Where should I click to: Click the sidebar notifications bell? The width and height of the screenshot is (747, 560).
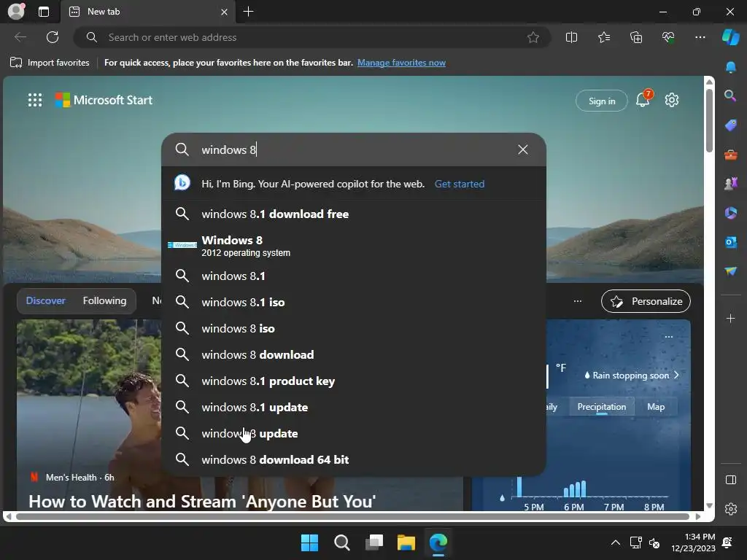coord(731,67)
